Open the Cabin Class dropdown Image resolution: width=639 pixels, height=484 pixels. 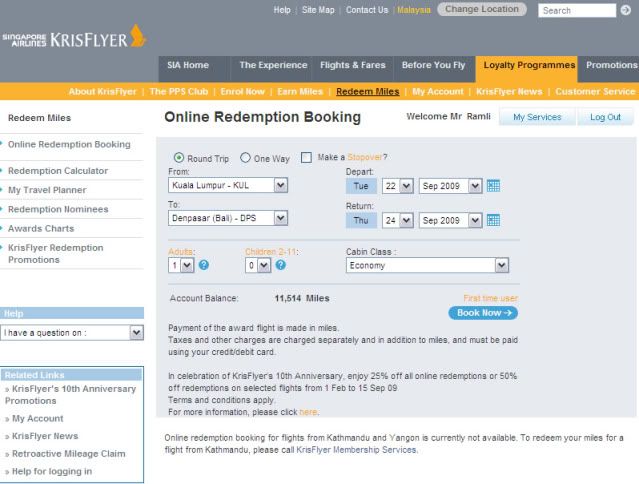(x=427, y=266)
